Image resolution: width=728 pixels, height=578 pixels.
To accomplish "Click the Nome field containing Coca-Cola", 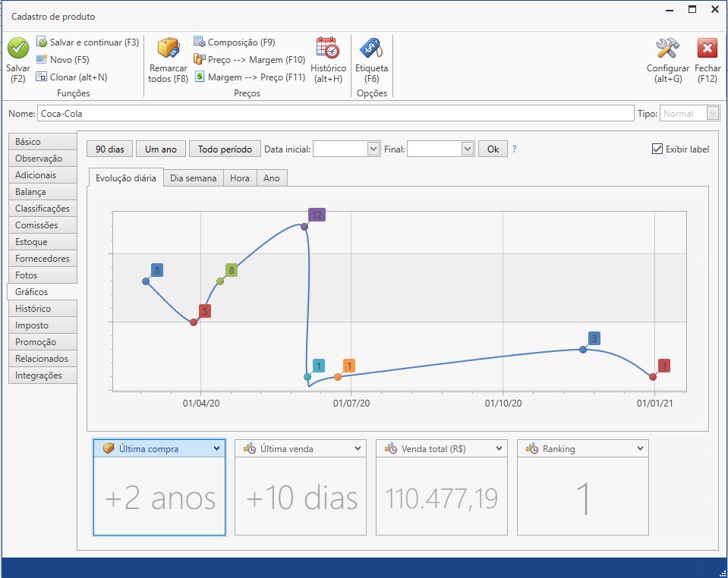I will [x=334, y=113].
